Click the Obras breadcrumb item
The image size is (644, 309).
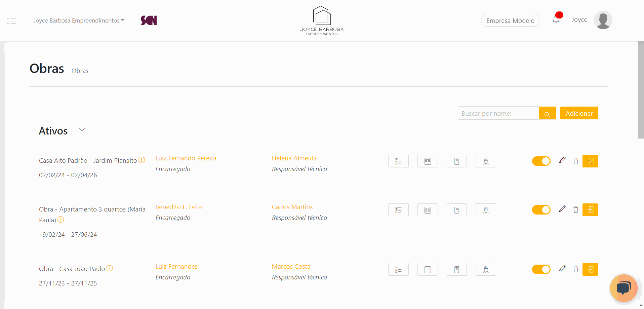(80, 71)
